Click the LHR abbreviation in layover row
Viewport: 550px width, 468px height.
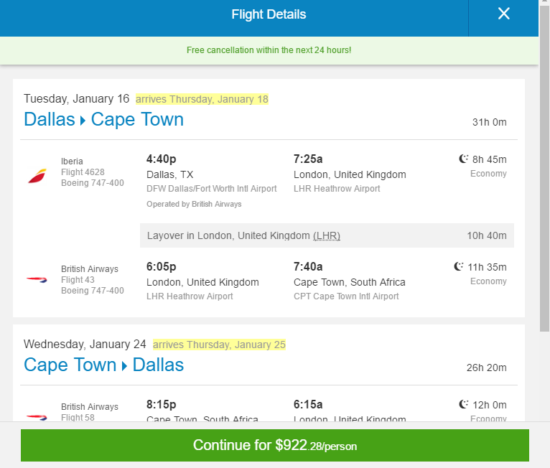click(x=327, y=235)
